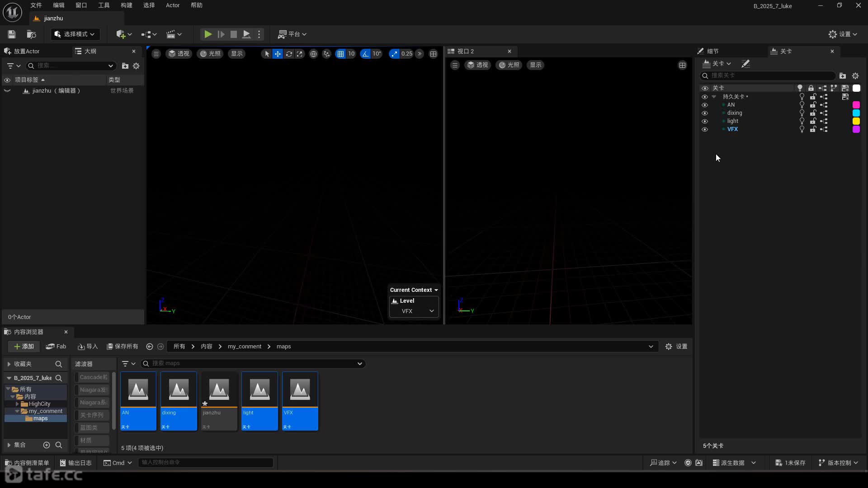Activate the Translate move tool
Image resolution: width=868 pixels, height=488 pixels.
pyautogui.click(x=278, y=54)
